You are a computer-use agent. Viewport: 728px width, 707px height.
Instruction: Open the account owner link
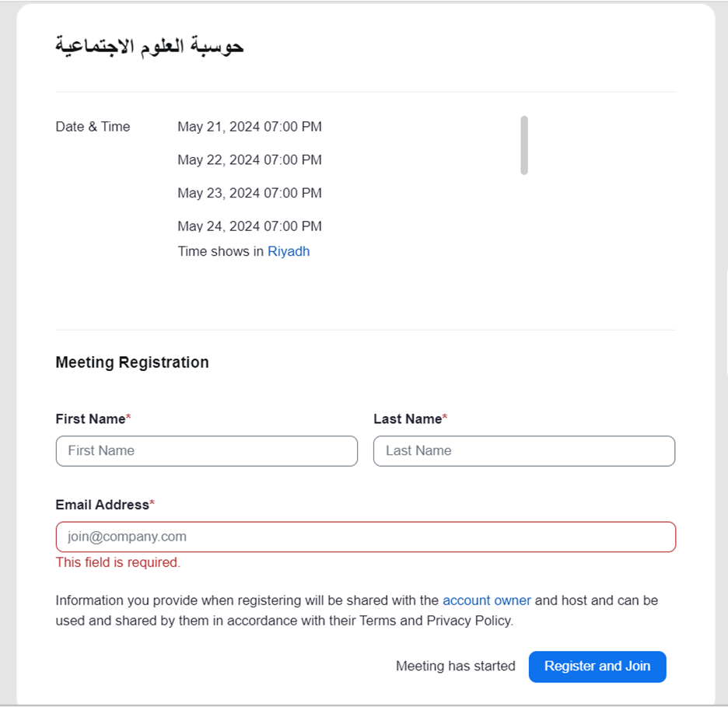pyautogui.click(x=487, y=600)
